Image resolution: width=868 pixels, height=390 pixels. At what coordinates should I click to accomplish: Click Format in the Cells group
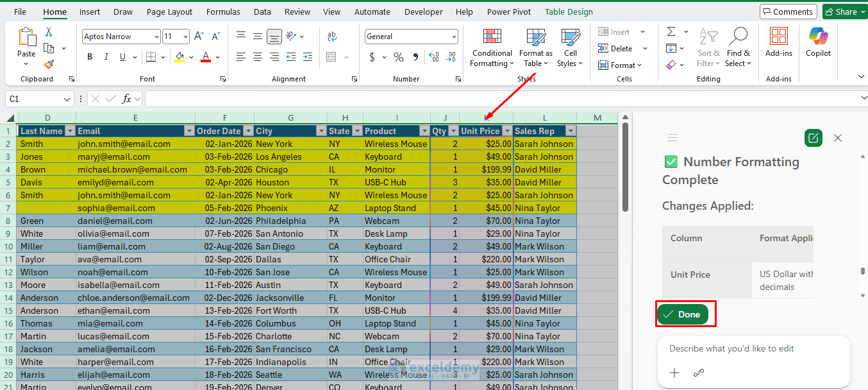pyautogui.click(x=621, y=65)
